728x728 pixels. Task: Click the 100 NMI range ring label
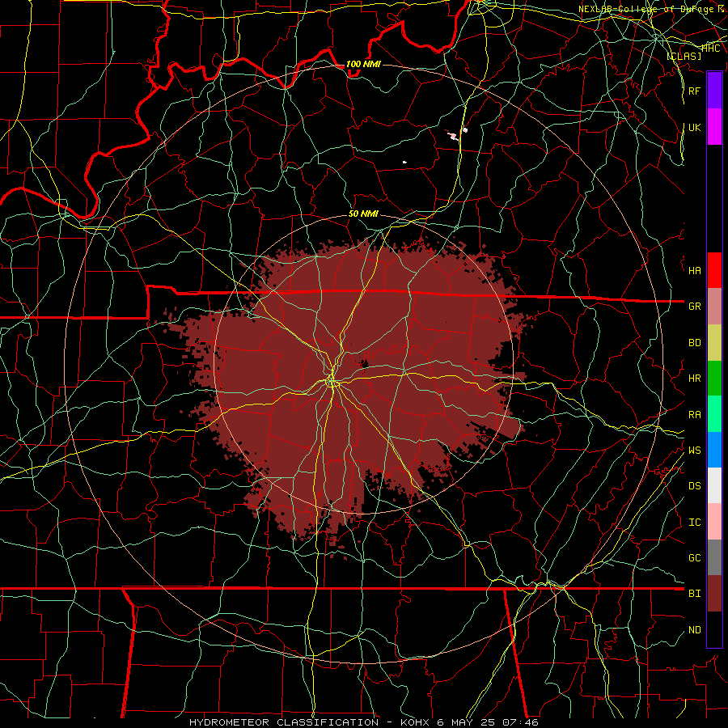click(363, 64)
